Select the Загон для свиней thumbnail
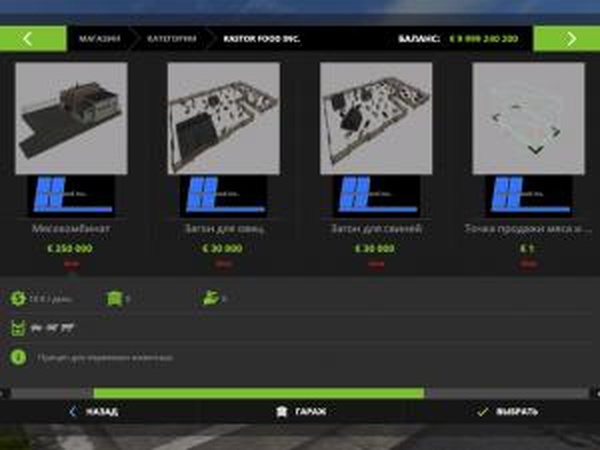 click(x=376, y=118)
